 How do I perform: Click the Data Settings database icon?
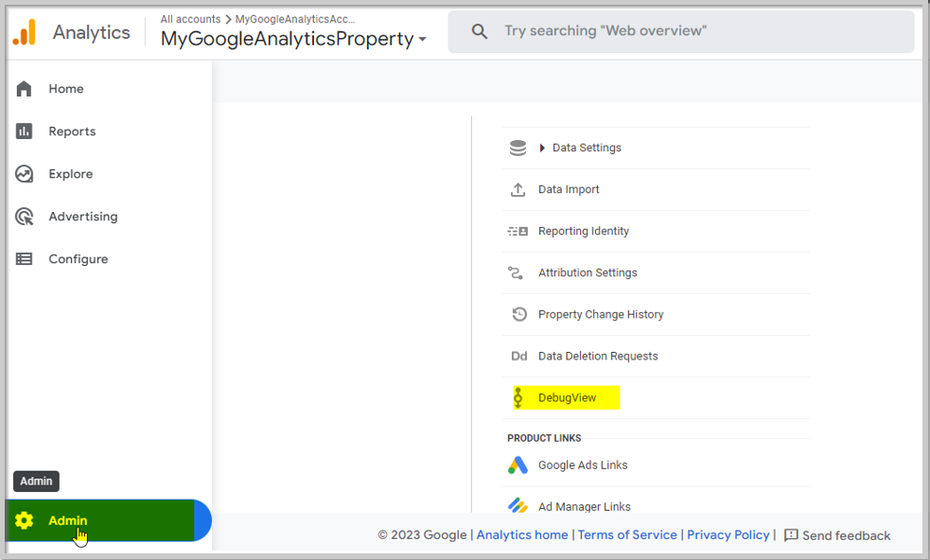coord(518,148)
